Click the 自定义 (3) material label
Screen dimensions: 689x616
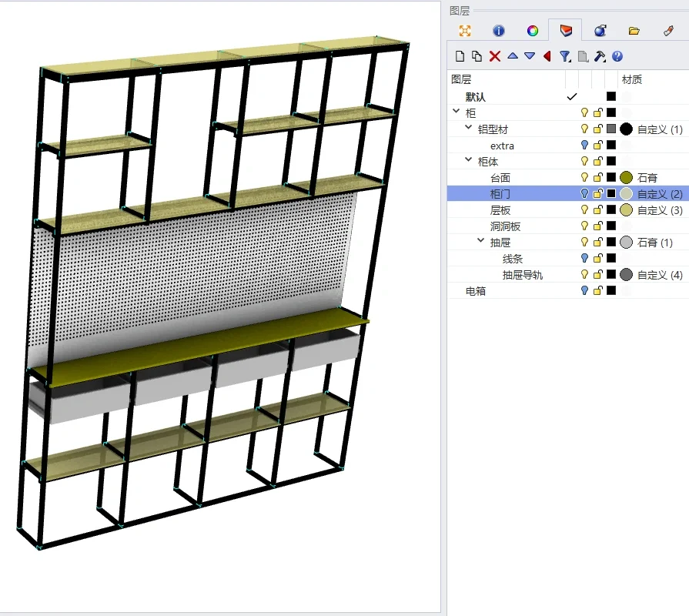(x=660, y=210)
